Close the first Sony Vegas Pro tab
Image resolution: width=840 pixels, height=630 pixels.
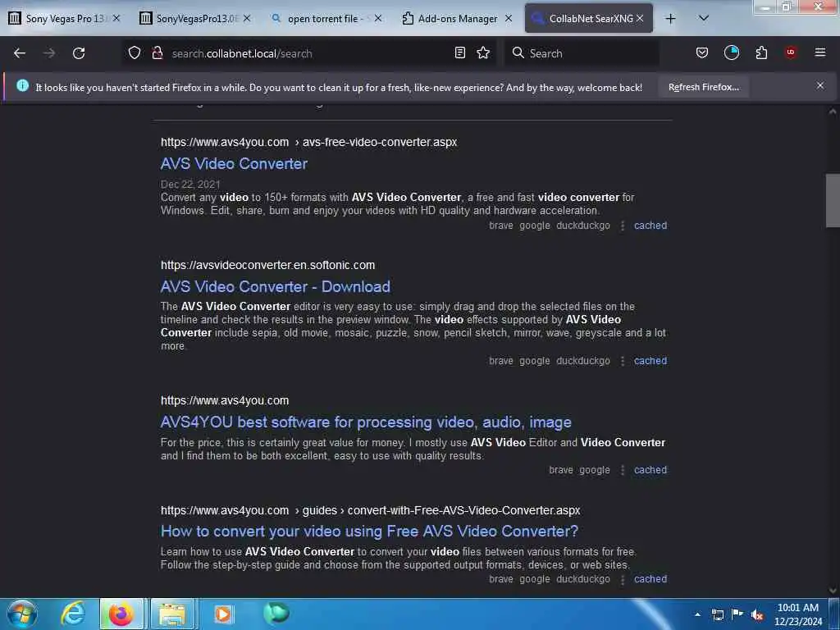116,18
